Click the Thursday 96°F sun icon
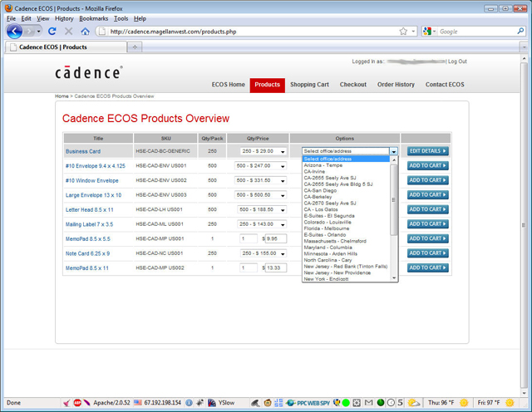Viewport: 532px width, 412px height. click(x=464, y=403)
